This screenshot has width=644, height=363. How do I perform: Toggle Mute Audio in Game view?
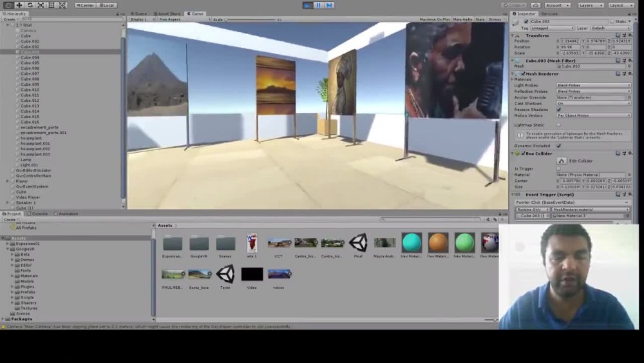462,19
